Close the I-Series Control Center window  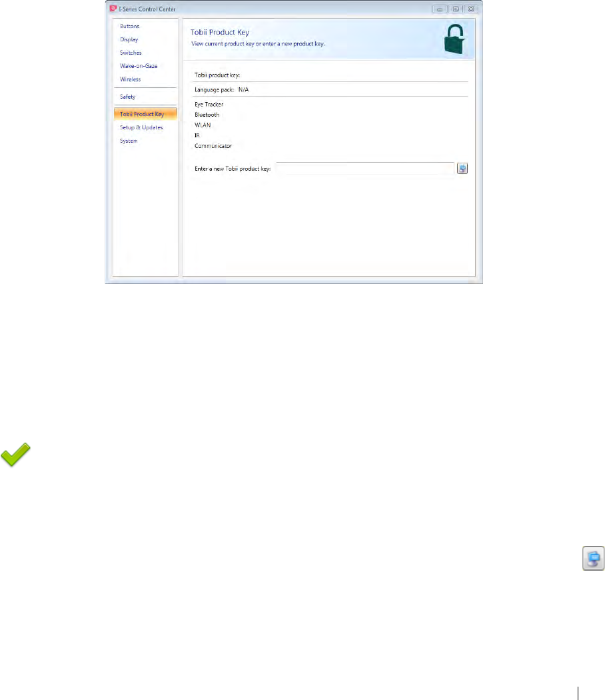(471, 9)
